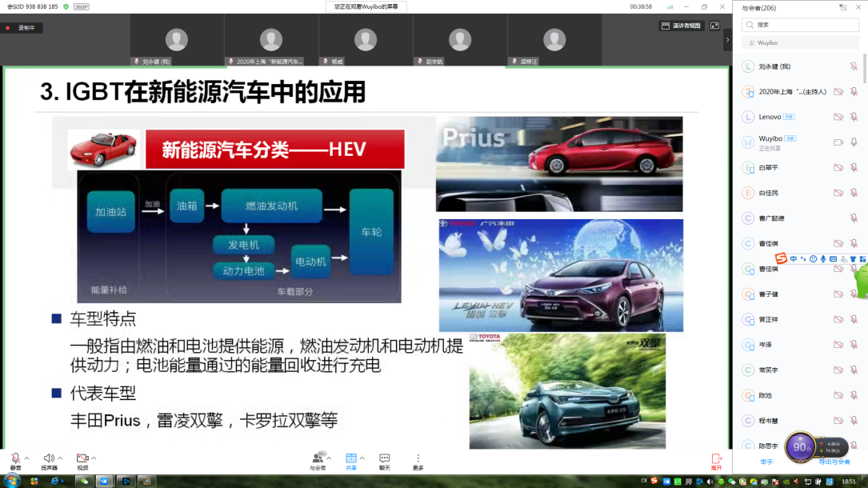Toggle fullscreen view icon beside speaker view

pos(716,26)
